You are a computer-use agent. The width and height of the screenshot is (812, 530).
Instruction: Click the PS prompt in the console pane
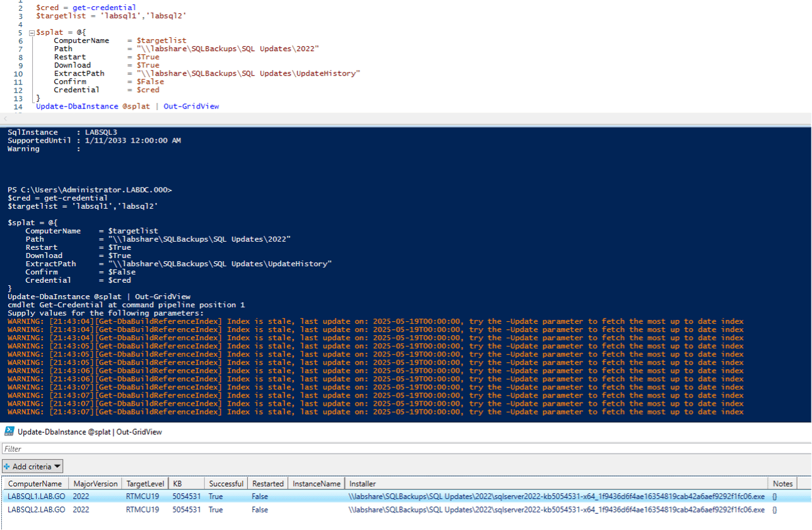coord(90,189)
